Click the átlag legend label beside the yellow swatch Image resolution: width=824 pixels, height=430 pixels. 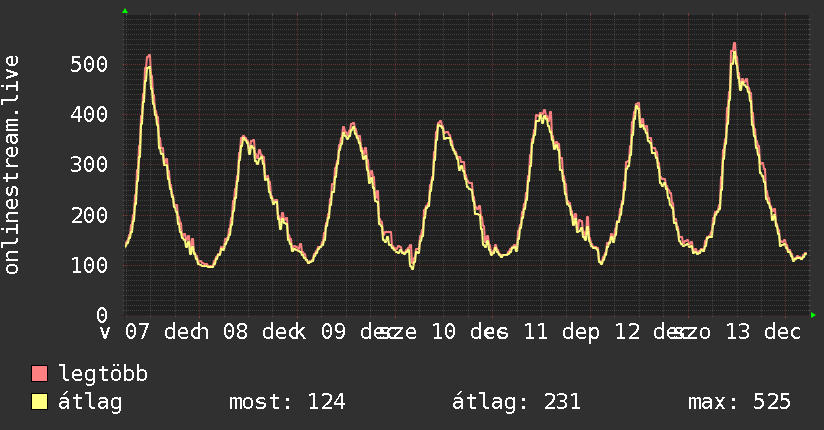click(90, 402)
